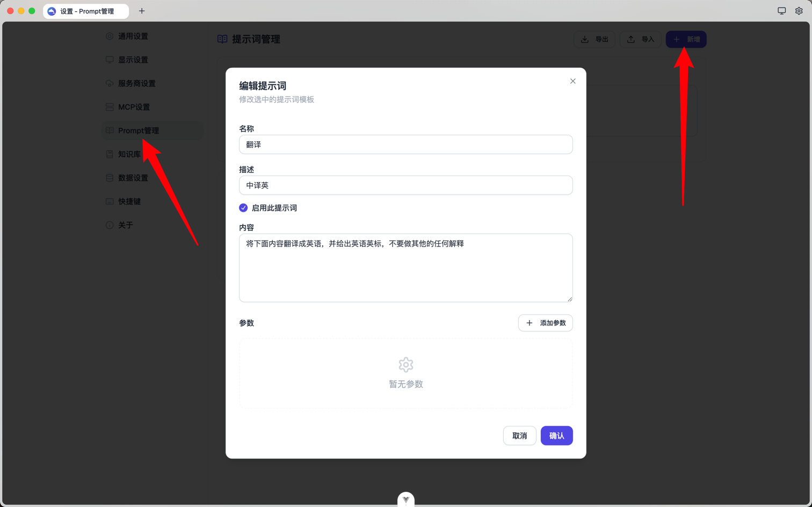Click the upload icon in the 导入 button
The width and height of the screenshot is (812, 507).
click(631, 39)
